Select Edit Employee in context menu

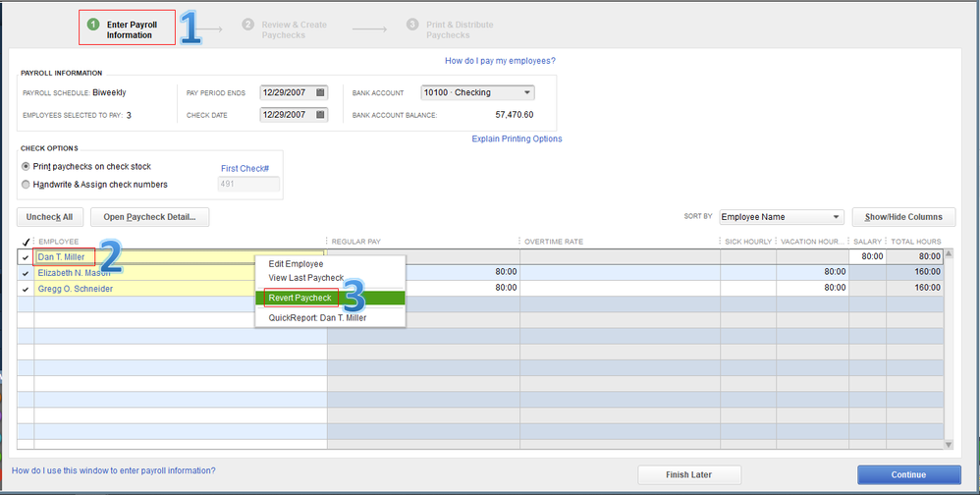[x=296, y=263]
